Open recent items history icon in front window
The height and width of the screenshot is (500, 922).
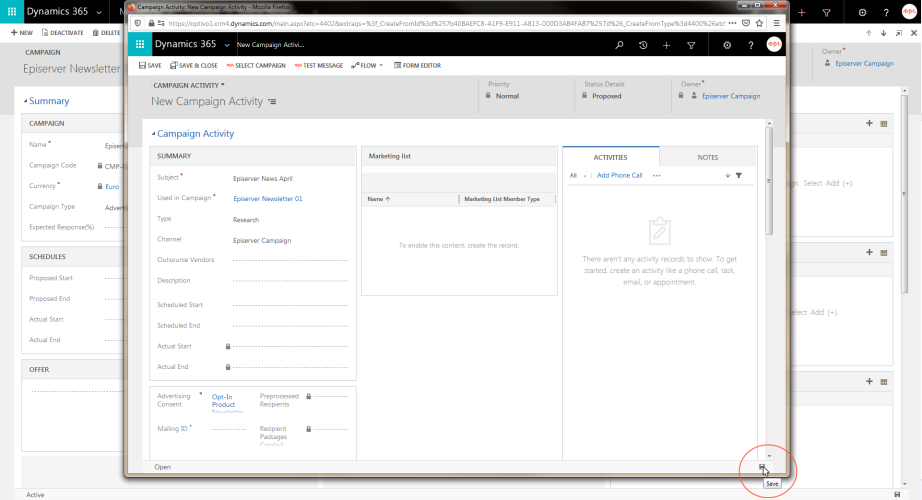tap(643, 45)
